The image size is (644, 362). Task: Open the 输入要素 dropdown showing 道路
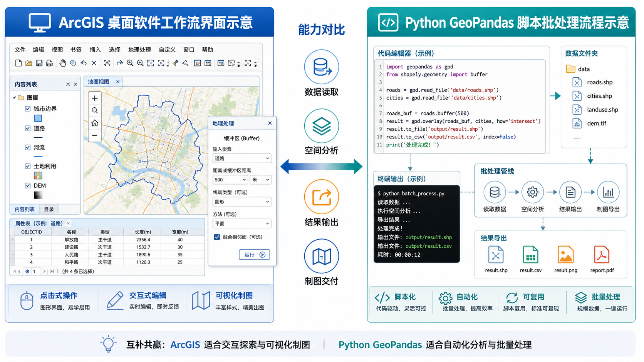point(242,158)
